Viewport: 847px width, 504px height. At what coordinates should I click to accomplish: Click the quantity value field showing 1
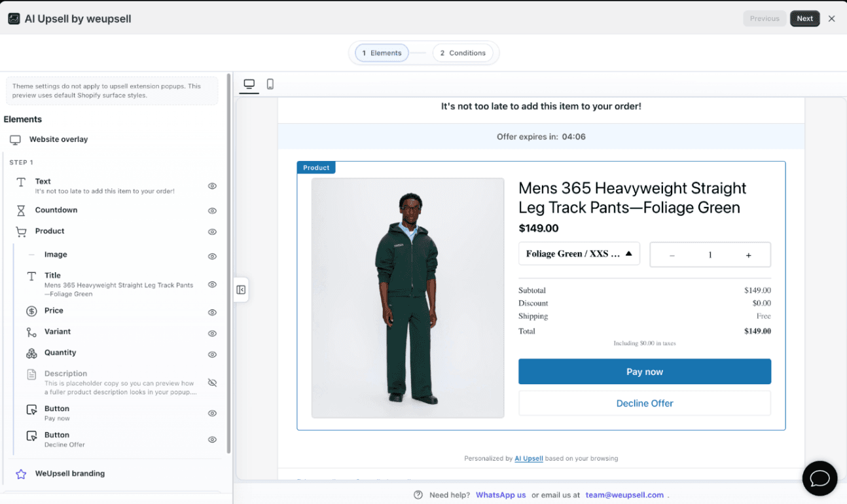710,255
